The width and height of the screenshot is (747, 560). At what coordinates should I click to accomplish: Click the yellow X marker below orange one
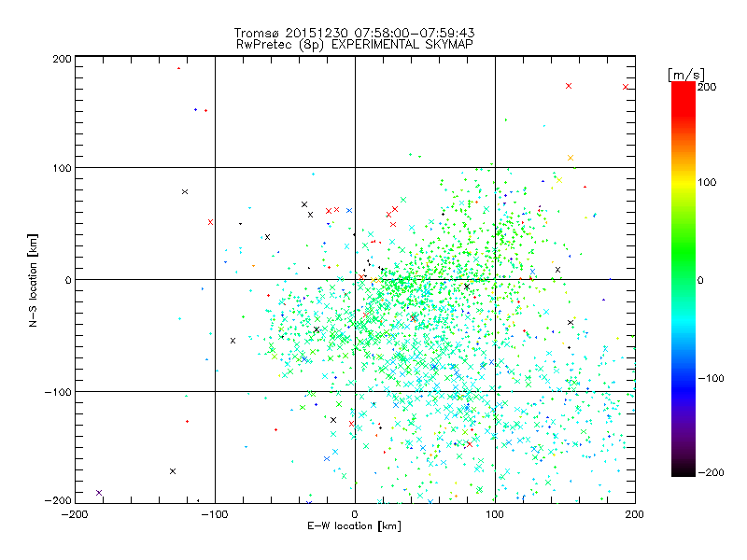(559, 180)
